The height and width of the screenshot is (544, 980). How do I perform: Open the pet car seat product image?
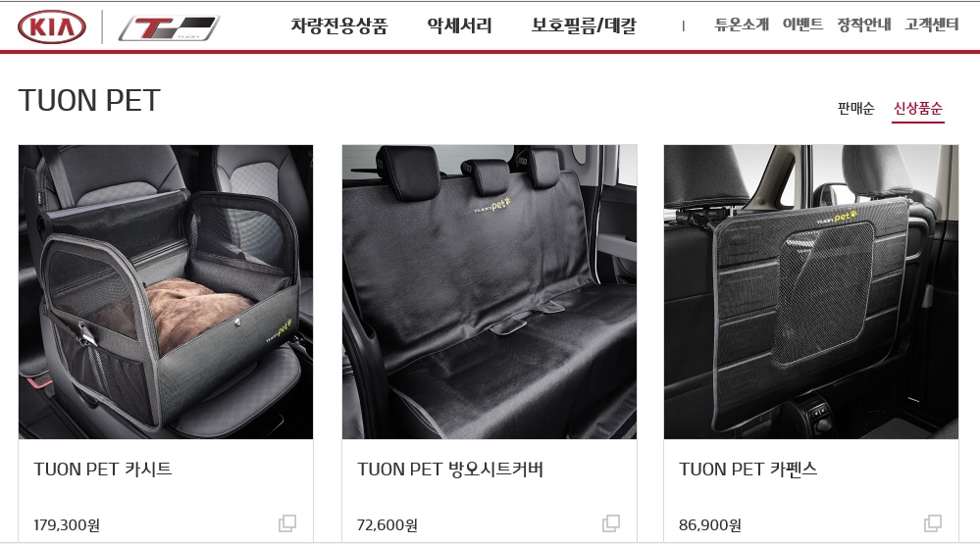[x=166, y=292]
